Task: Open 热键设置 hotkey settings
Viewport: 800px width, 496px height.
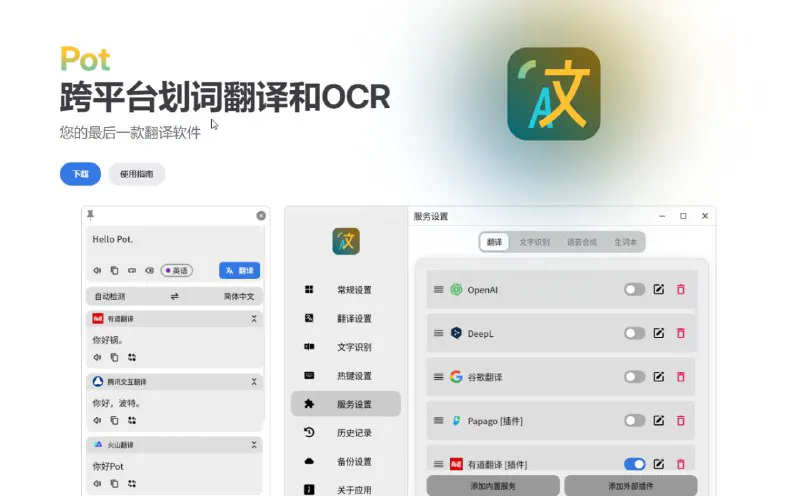Action: pyautogui.click(x=346, y=376)
